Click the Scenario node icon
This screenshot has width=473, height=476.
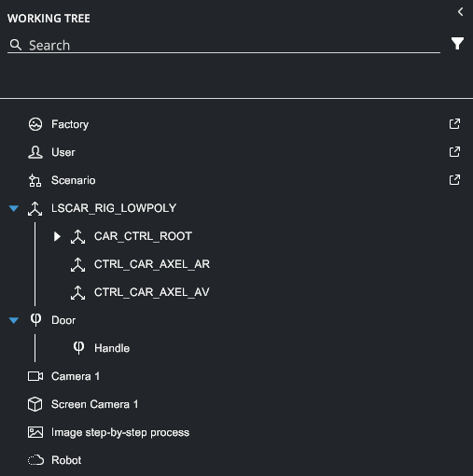[35, 180]
